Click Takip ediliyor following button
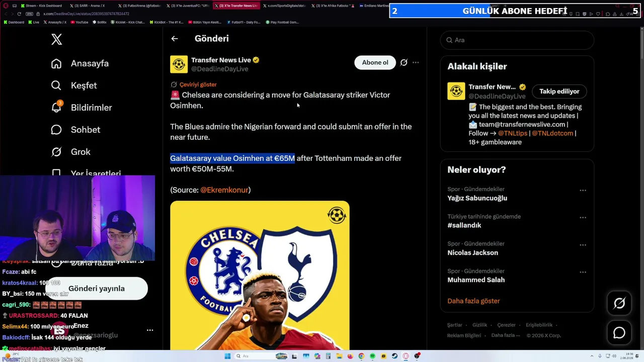This screenshot has height=362, width=644. [x=559, y=92]
